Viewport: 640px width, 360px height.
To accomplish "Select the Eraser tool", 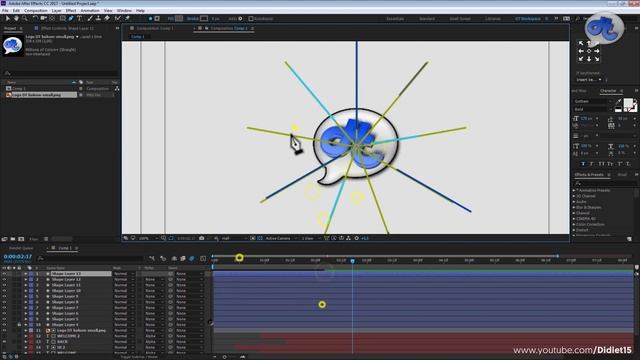I will pyautogui.click(x=107, y=18).
